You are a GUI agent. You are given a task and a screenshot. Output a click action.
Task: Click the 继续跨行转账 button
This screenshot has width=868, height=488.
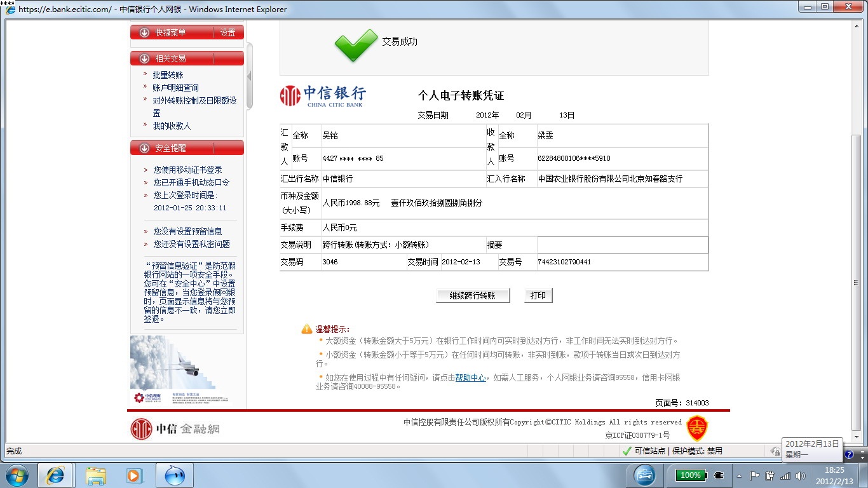[x=472, y=295]
